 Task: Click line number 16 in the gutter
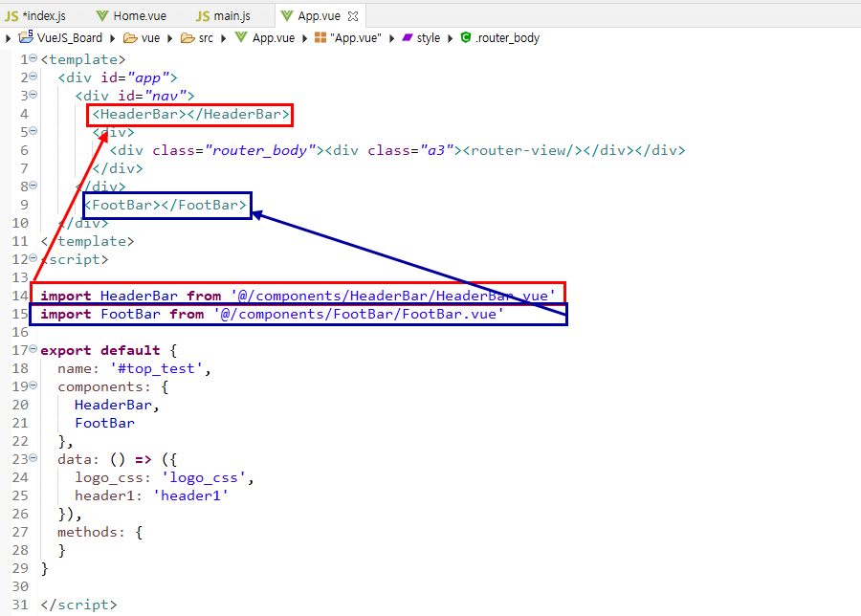click(x=20, y=333)
